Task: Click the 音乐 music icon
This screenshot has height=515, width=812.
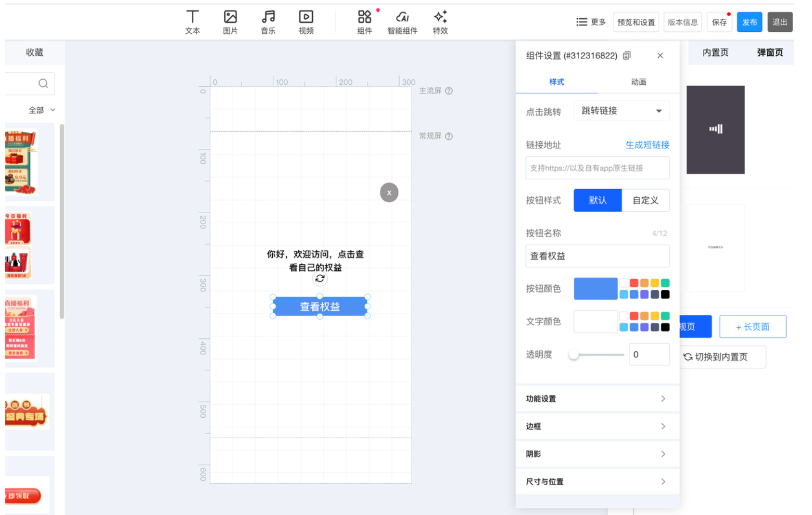Action: [268, 22]
